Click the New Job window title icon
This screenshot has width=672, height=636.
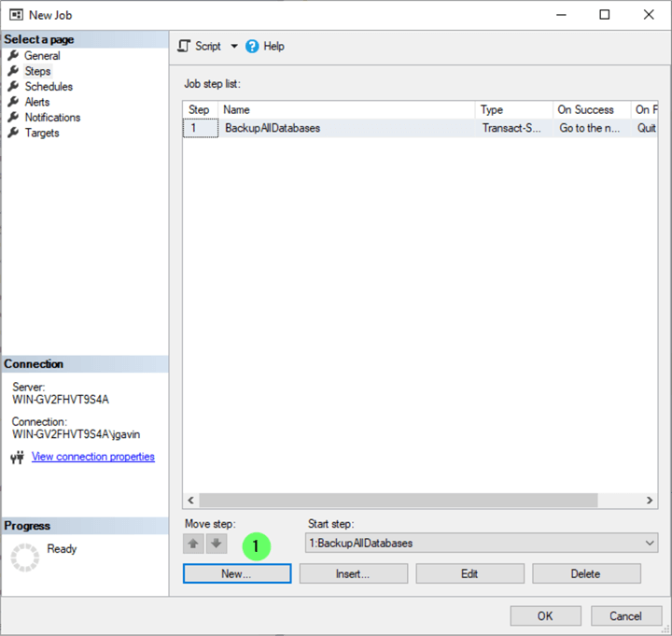pos(16,15)
